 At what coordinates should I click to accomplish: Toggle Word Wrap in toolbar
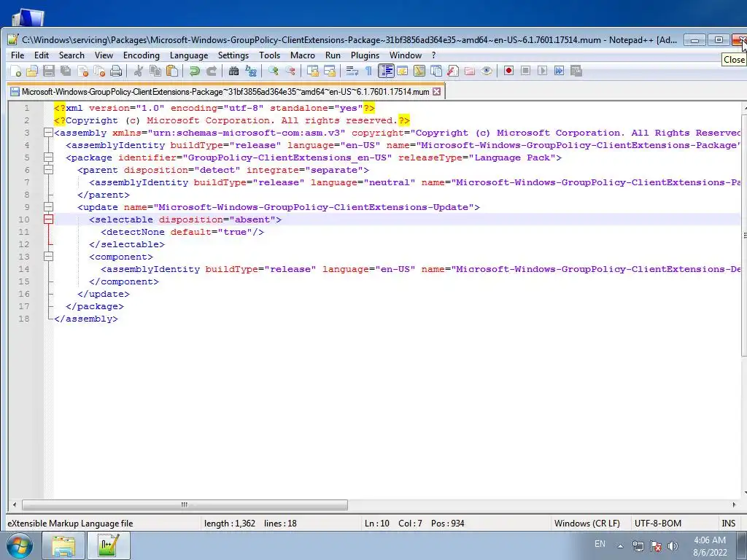pyautogui.click(x=352, y=71)
